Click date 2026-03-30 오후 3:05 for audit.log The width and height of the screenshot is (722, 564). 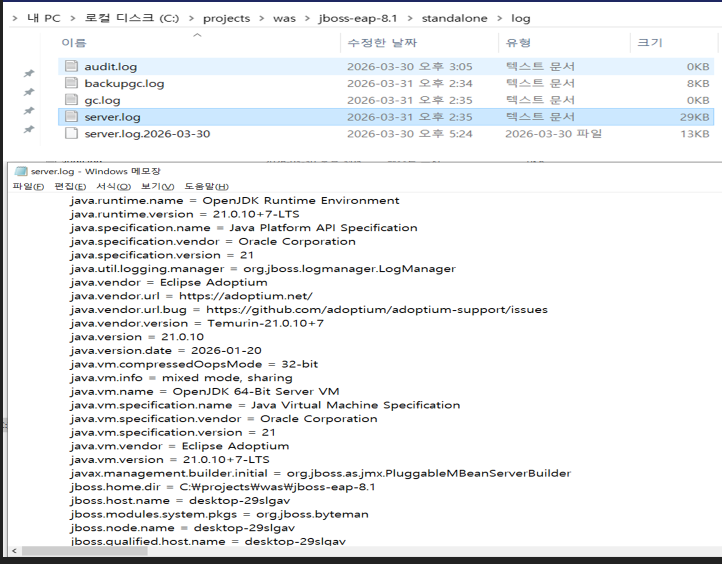coord(410,67)
